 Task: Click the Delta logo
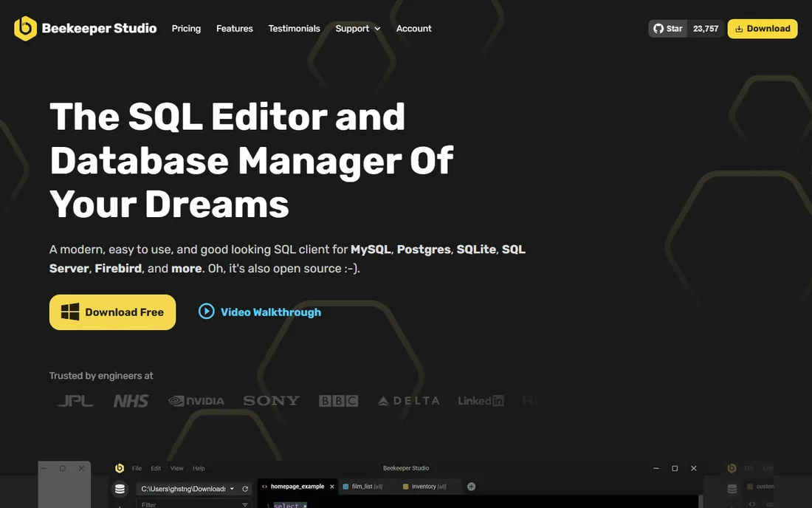pyautogui.click(x=409, y=401)
